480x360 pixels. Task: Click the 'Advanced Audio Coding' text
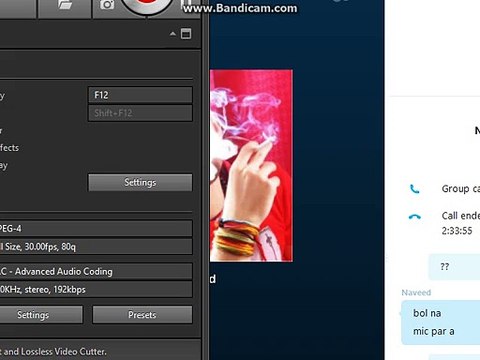click(63, 272)
